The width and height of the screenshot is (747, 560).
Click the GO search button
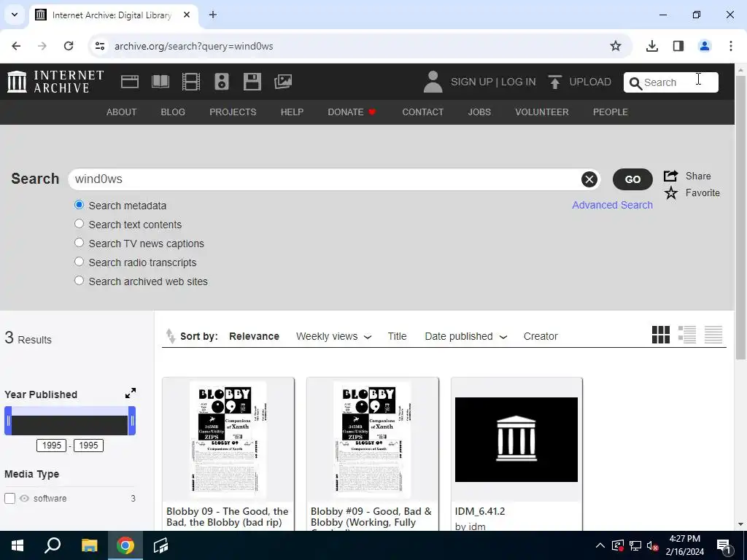[632, 179]
